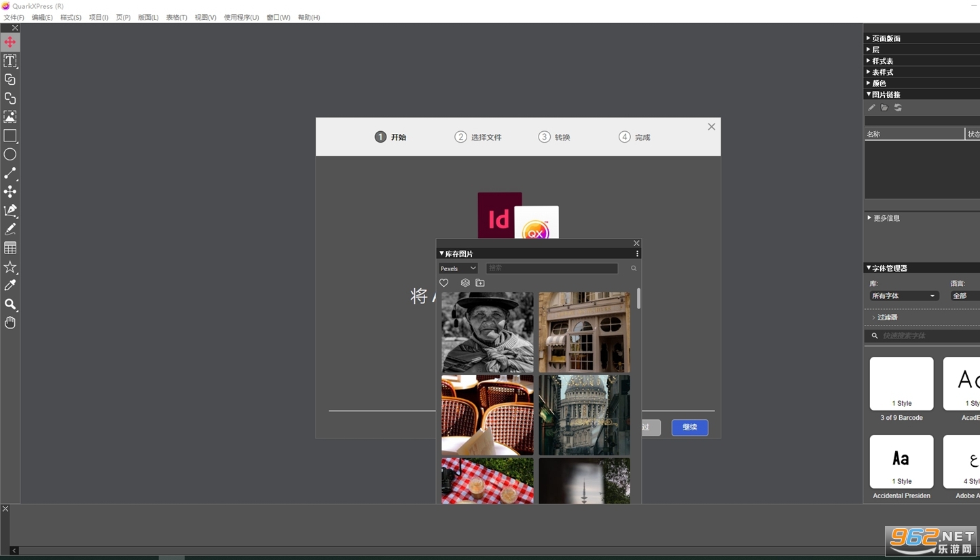Image resolution: width=980 pixels, height=560 pixels.
Task: Open the 项目(I) menu
Action: pos(98,18)
